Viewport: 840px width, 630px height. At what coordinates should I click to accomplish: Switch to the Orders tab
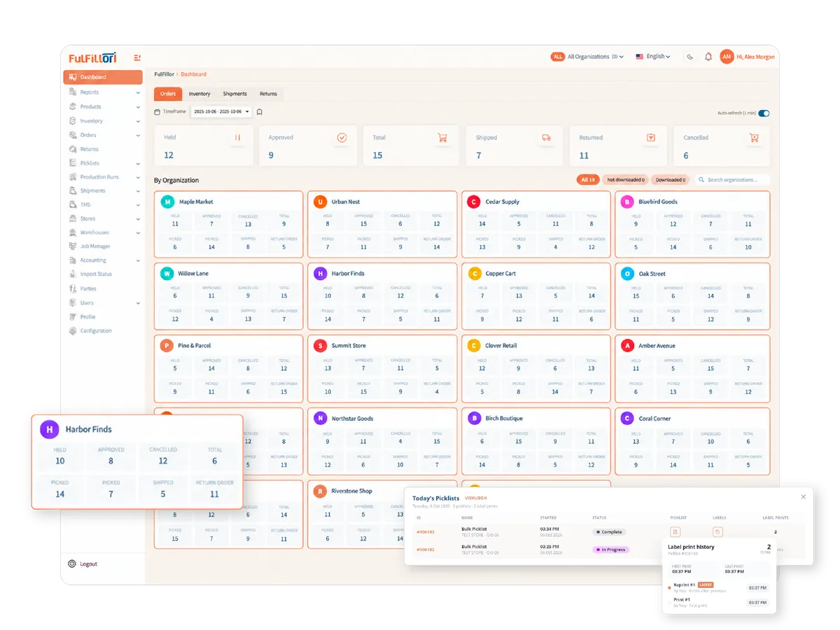pyautogui.click(x=168, y=94)
